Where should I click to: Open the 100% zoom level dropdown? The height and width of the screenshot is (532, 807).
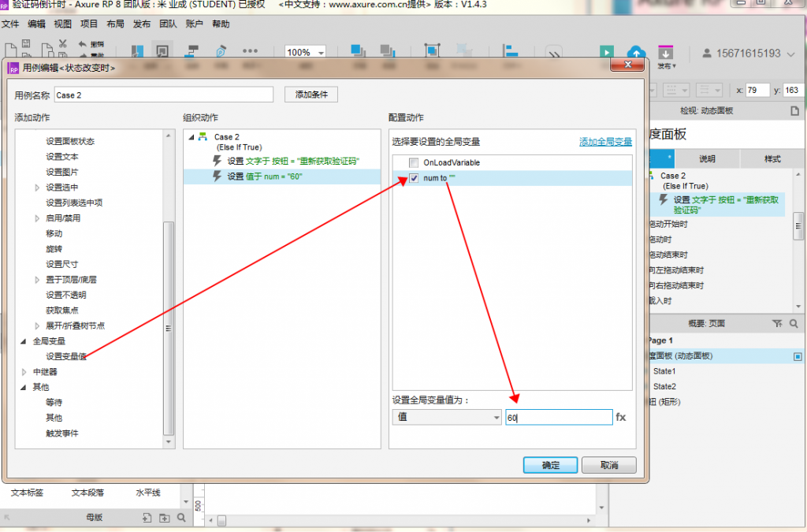click(306, 53)
